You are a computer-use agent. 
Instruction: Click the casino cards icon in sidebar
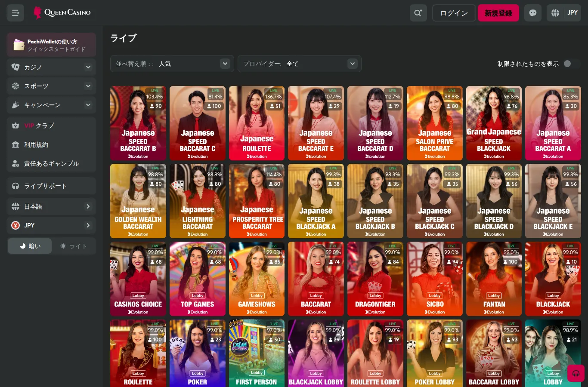coord(15,67)
